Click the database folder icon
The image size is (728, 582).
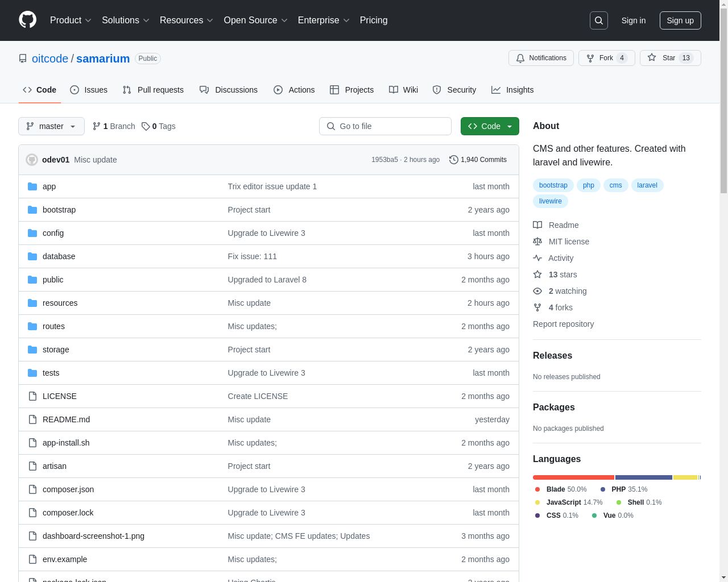tap(32, 256)
